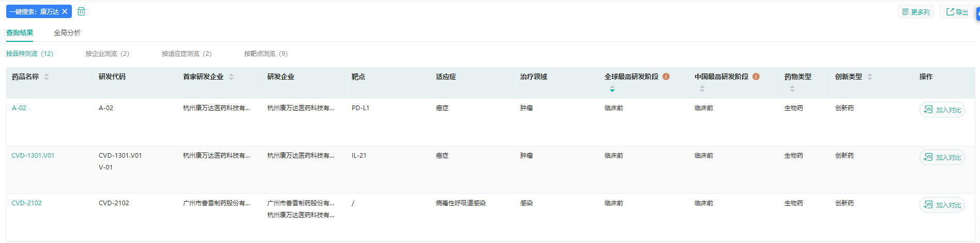Select the 按企业浏览 (2) view
The height and width of the screenshot is (243, 980).
(x=108, y=53)
